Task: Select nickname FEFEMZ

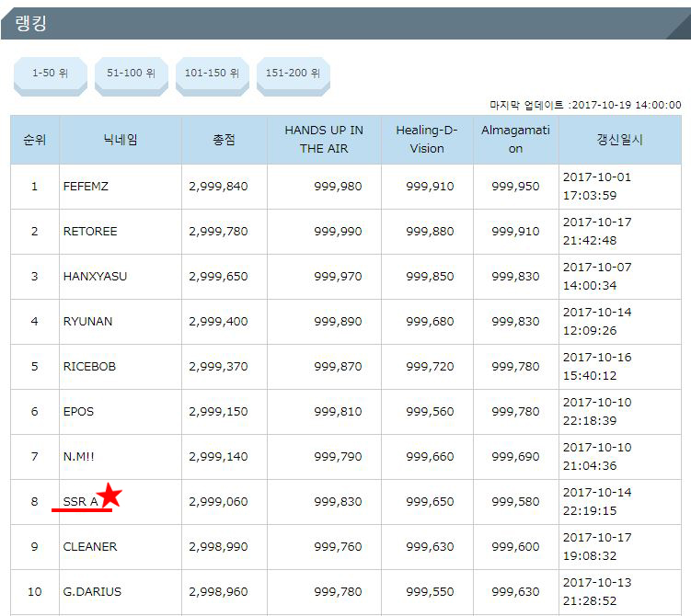Action: click(x=86, y=187)
